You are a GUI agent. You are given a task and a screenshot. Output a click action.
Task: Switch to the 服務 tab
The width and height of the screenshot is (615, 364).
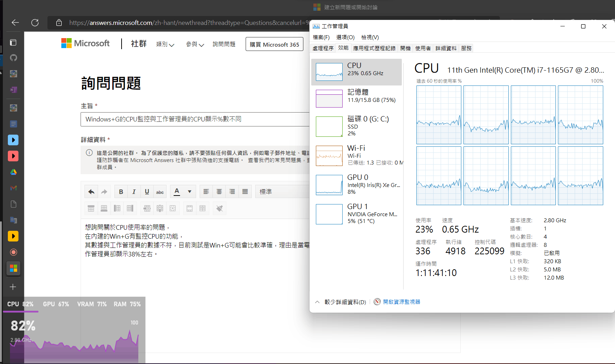point(466,48)
